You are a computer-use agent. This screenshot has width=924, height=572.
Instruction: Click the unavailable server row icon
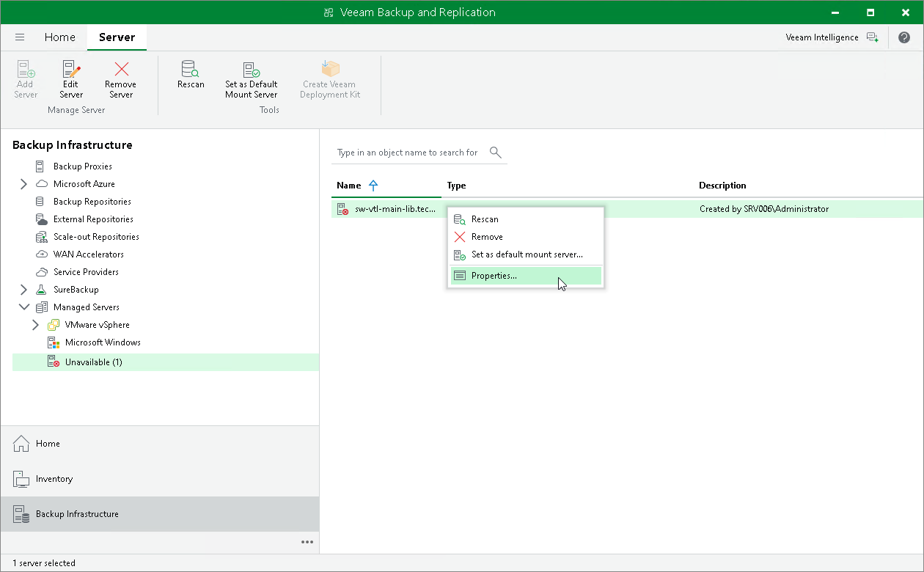pos(342,209)
